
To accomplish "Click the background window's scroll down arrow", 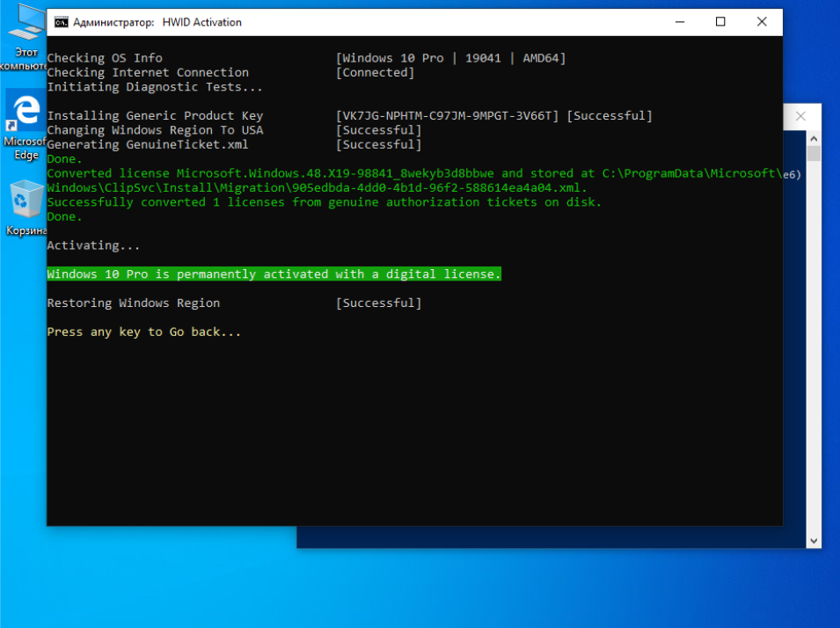I will pyautogui.click(x=814, y=540).
